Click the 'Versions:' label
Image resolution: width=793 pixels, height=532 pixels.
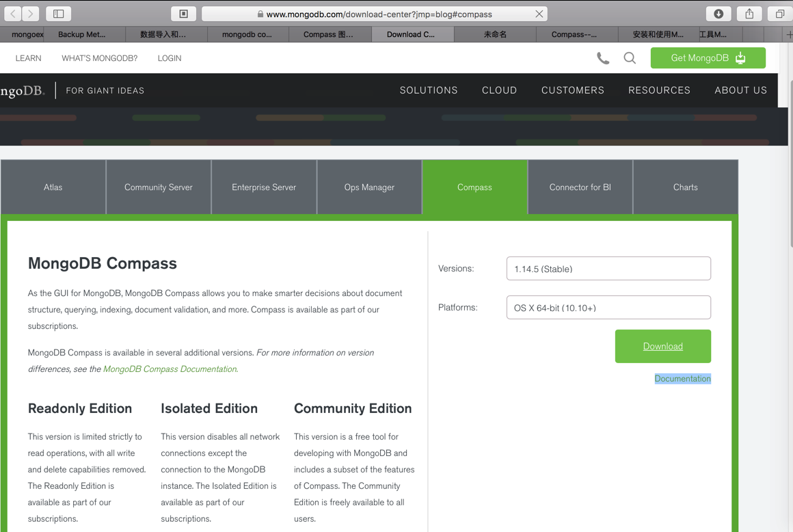tap(456, 269)
